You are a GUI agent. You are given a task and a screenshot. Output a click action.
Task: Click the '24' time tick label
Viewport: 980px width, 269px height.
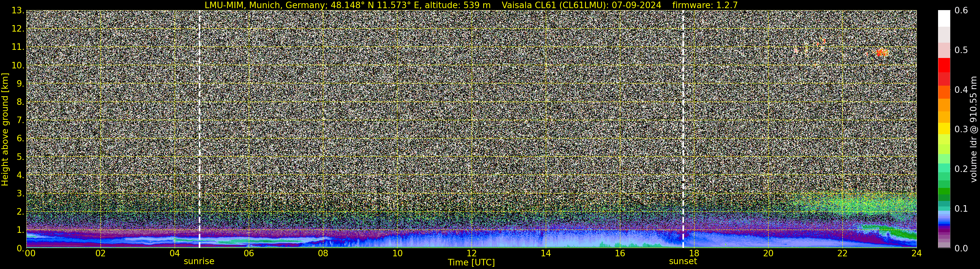tap(917, 253)
